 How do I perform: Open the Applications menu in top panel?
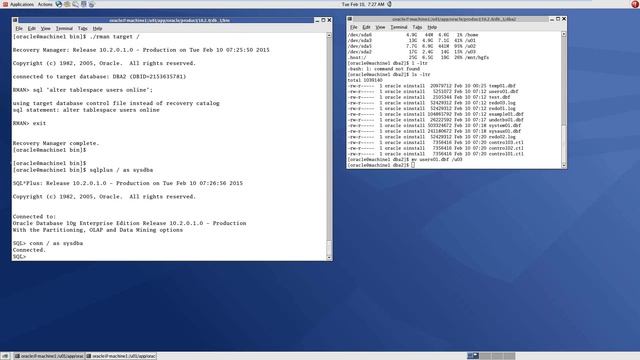(x=22, y=4)
